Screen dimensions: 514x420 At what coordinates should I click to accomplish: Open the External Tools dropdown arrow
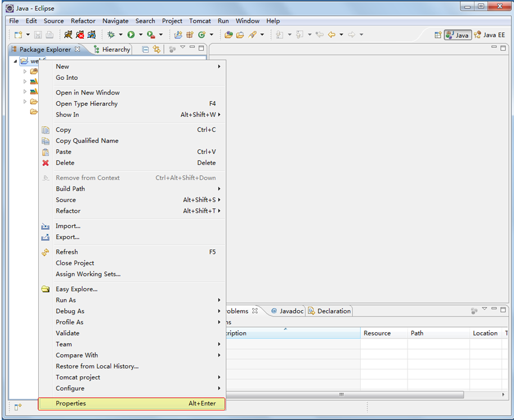(160, 34)
